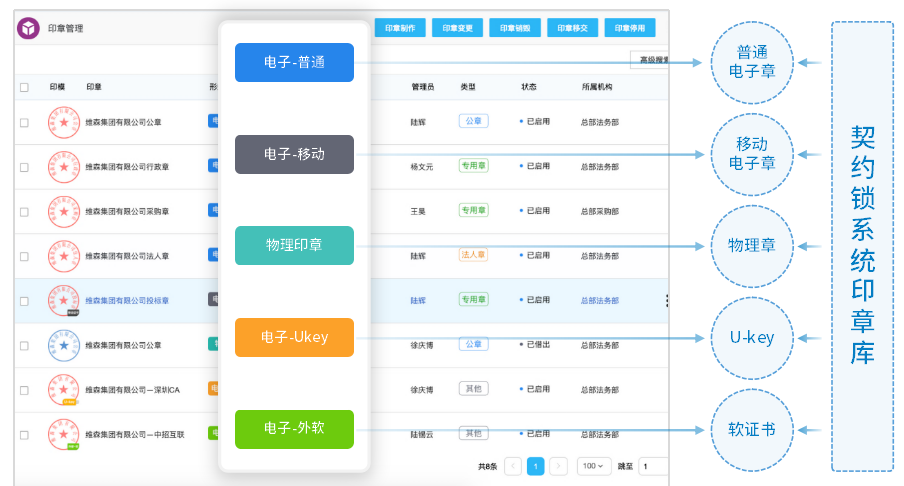Toggle the select-all checkbox in the table header
This screenshot has height=486, width=904.
(x=24, y=87)
